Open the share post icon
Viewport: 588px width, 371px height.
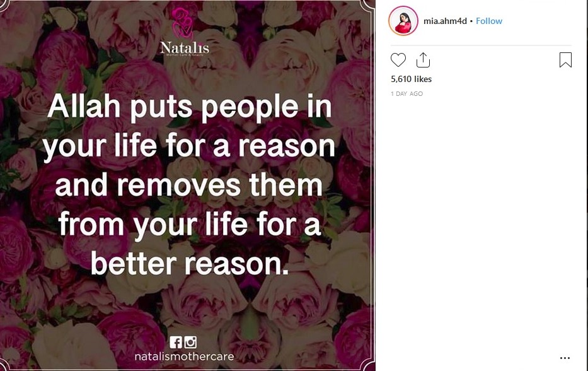coord(423,60)
